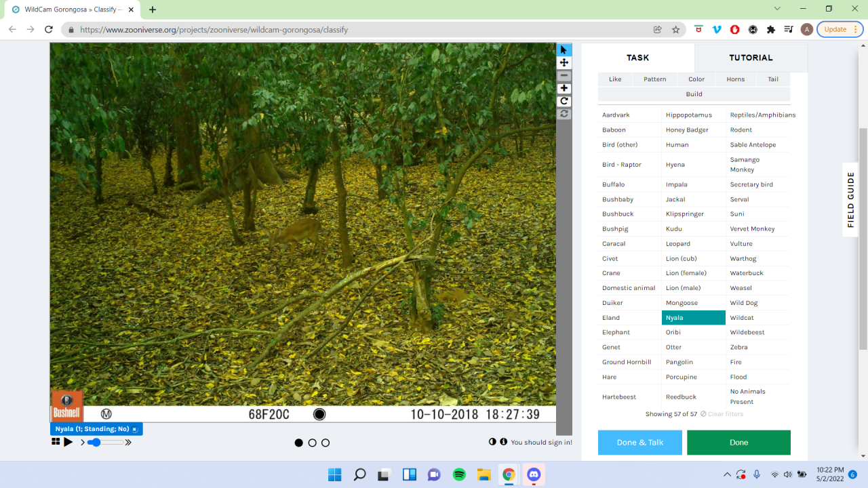This screenshot has height=488, width=868.
Task: Set playback speed to fastest with double chevron
Action: (x=127, y=443)
